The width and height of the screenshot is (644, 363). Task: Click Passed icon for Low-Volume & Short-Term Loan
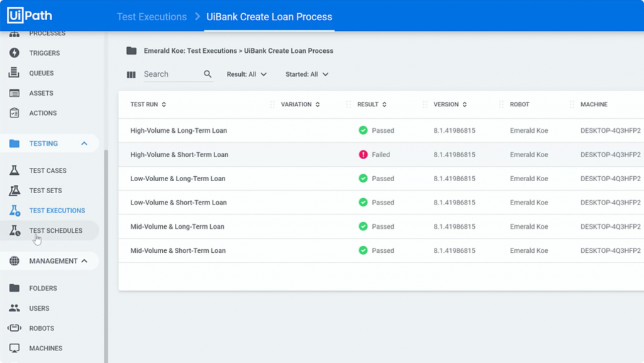pyautogui.click(x=363, y=202)
